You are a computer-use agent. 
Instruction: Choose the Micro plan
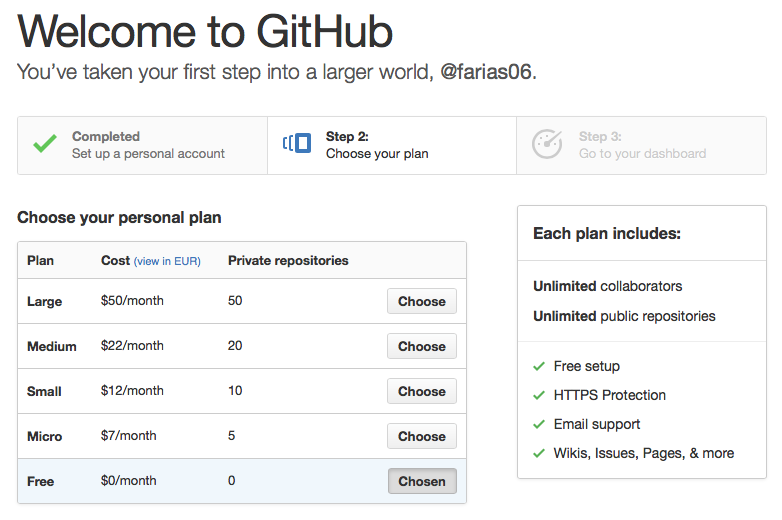[x=421, y=436]
